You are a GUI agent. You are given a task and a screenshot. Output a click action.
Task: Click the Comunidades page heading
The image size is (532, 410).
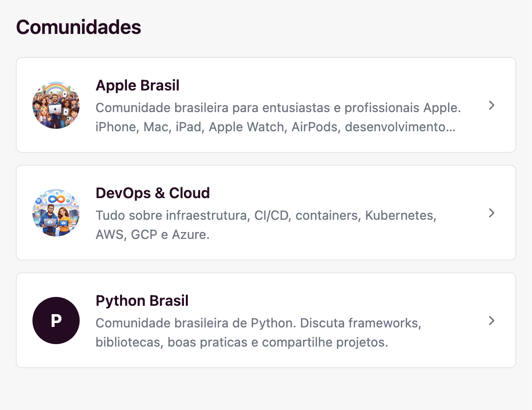pos(79,27)
